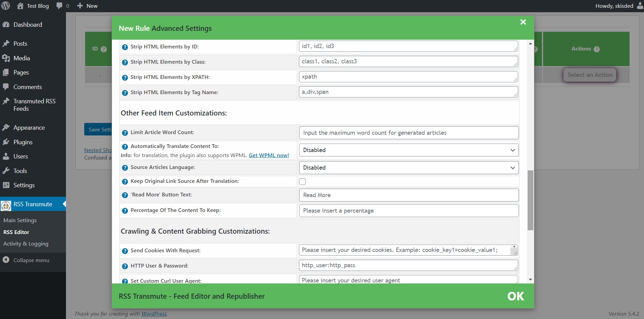
Task: Click help icon for Limit Article Word Count
Action: [125, 133]
